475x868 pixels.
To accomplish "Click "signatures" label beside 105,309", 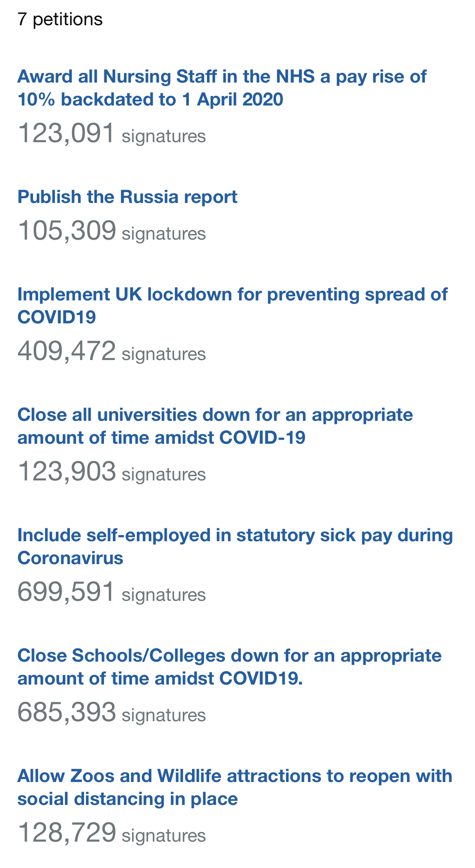I will point(164,234).
